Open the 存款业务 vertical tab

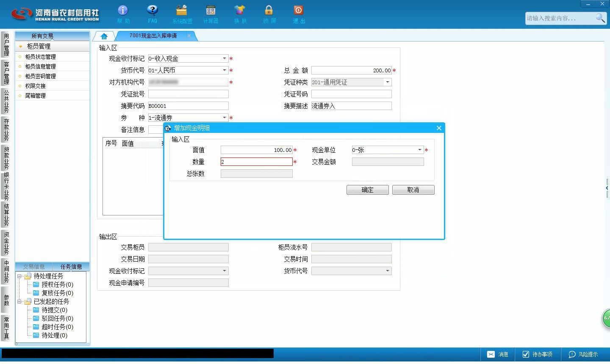click(6, 130)
